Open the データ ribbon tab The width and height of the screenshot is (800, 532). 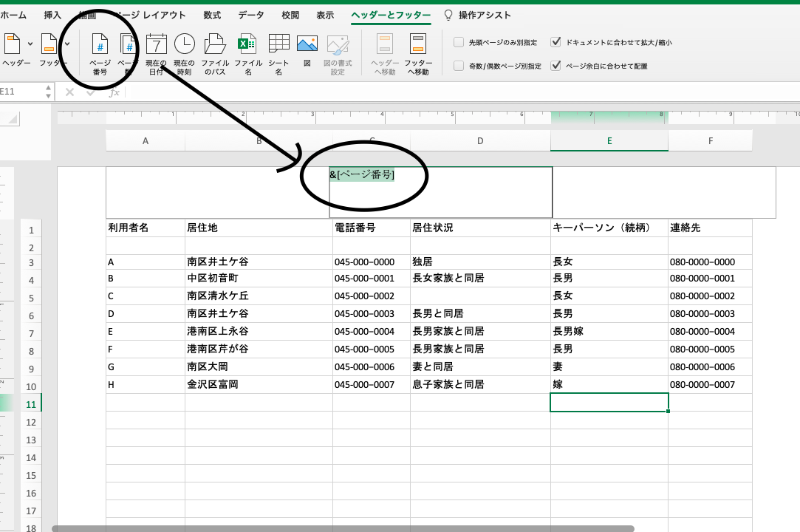coord(250,15)
